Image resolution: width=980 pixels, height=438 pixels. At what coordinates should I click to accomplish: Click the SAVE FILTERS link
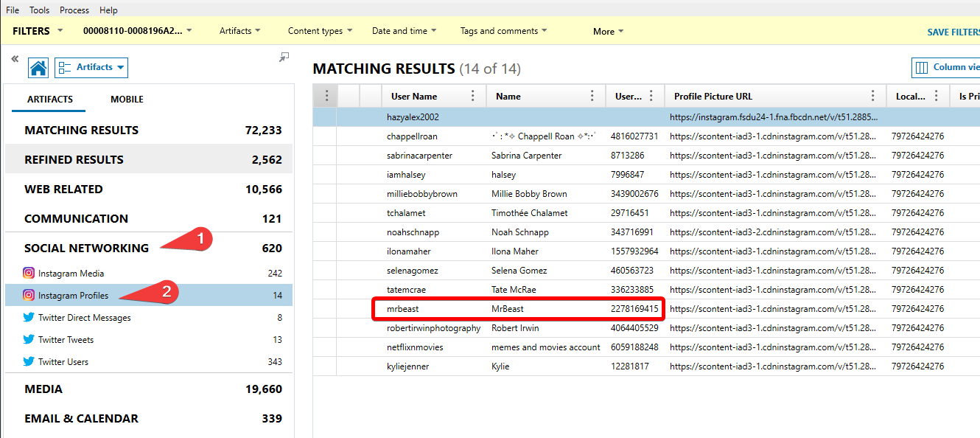point(953,32)
